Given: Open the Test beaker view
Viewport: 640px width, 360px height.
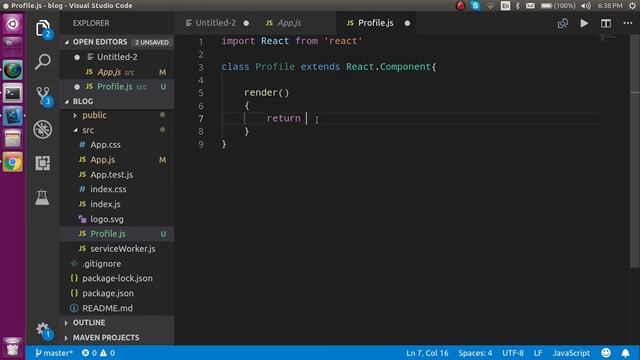Looking at the screenshot, I should [x=42, y=197].
